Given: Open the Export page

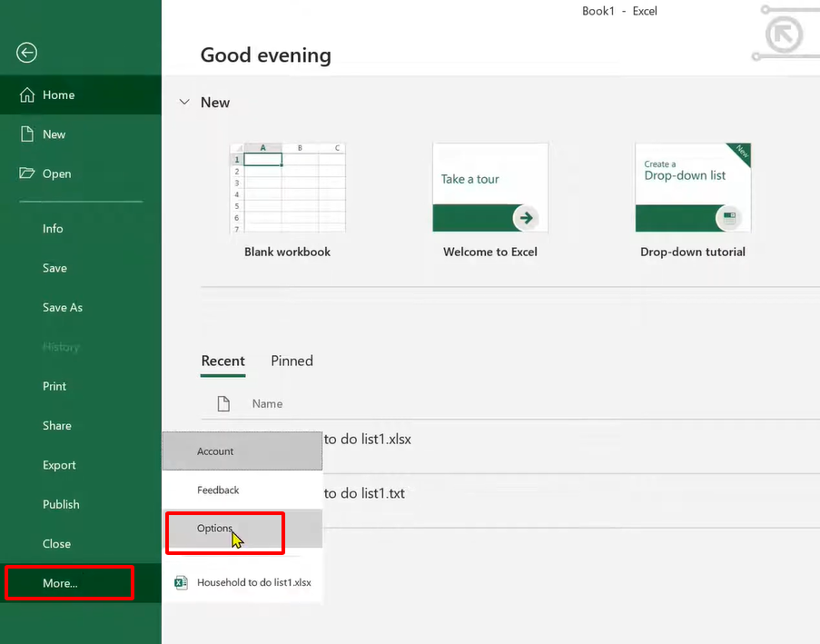Looking at the screenshot, I should pyautogui.click(x=81, y=465).
